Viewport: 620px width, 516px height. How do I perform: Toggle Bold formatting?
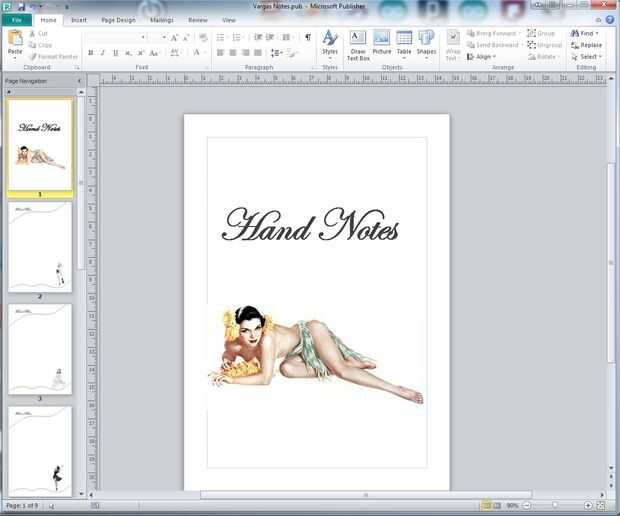point(91,53)
